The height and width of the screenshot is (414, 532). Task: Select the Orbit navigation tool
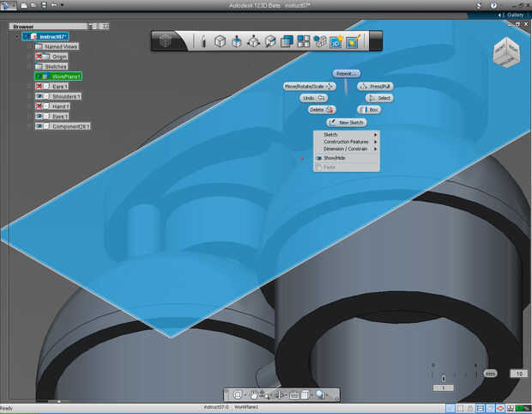(280, 394)
